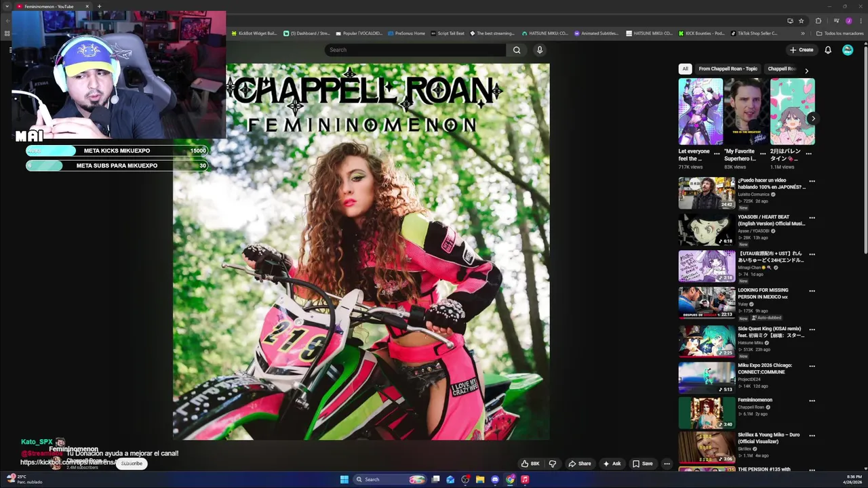Like the video with the thumbs-up button
This screenshot has height=488, width=868.
point(530,464)
